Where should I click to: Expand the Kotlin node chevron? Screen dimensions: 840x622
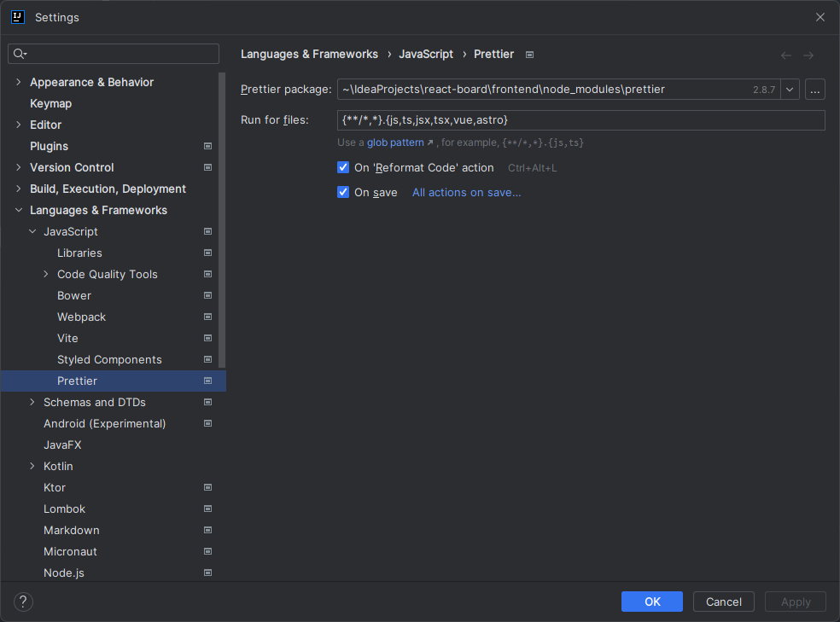tap(32, 466)
